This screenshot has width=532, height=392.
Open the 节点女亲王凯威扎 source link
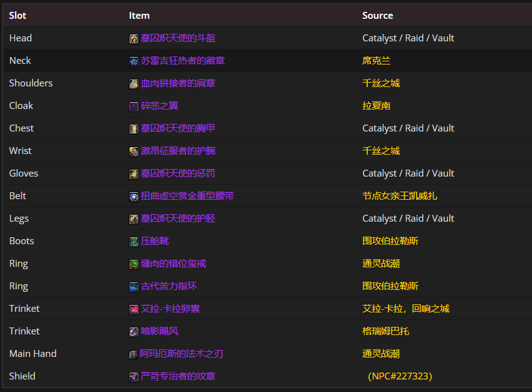[399, 196]
